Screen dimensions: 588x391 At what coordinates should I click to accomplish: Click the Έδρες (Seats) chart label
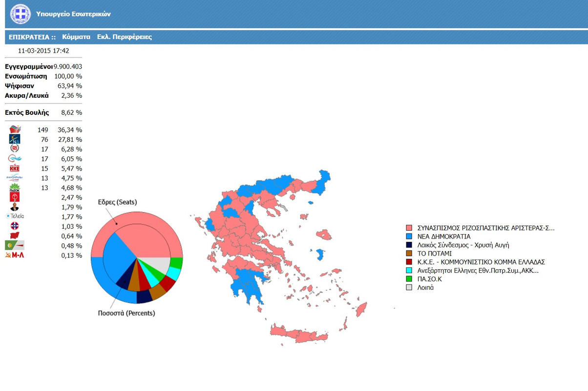click(x=117, y=202)
